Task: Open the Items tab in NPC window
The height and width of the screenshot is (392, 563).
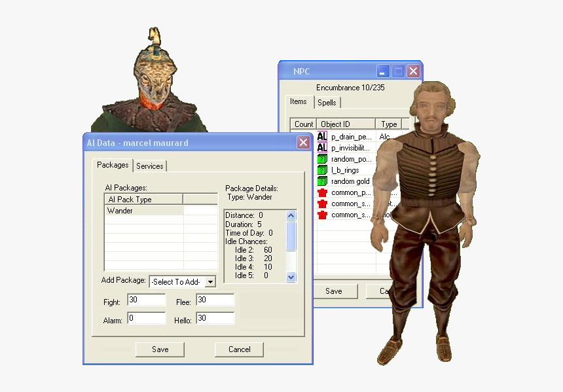Action: click(x=299, y=101)
